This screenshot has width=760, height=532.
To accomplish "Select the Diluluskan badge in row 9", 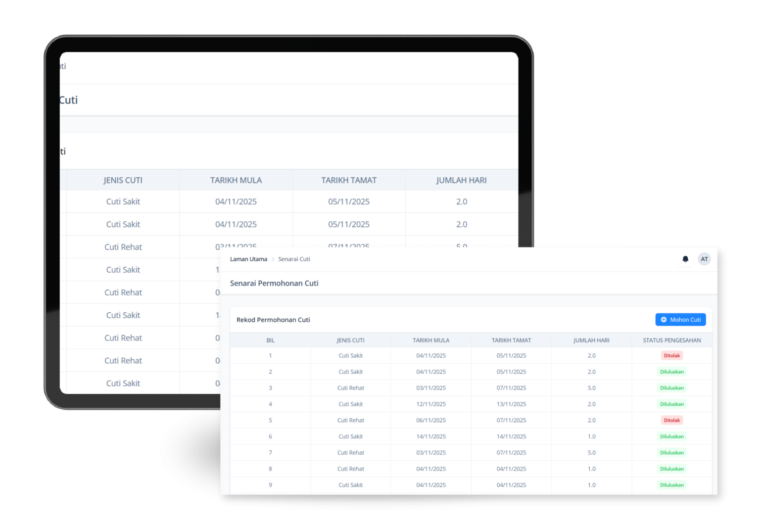I will pyautogui.click(x=671, y=485).
